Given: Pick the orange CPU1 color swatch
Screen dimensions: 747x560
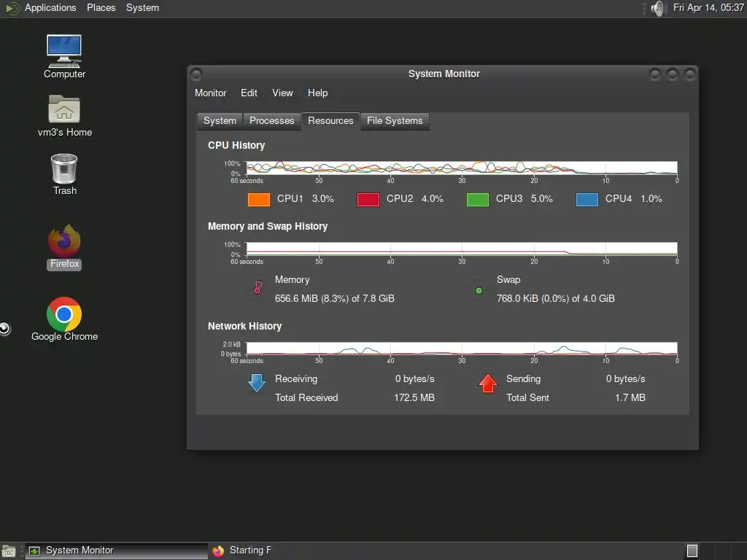Looking at the screenshot, I should pos(259,200).
